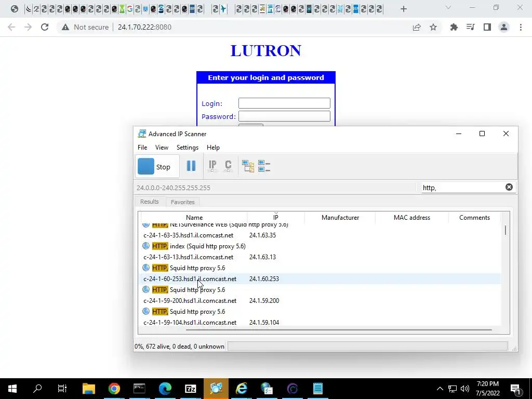Open Task View on the taskbar

(62, 389)
